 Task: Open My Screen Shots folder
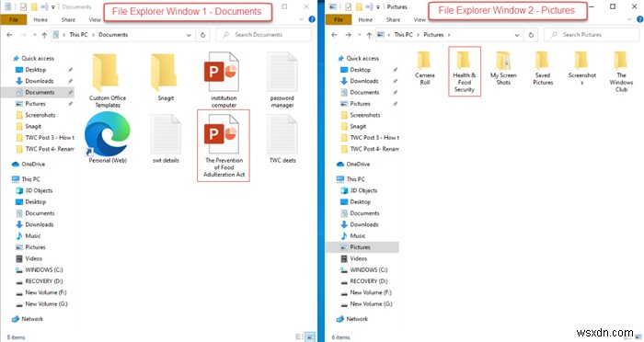click(x=503, y=68)
